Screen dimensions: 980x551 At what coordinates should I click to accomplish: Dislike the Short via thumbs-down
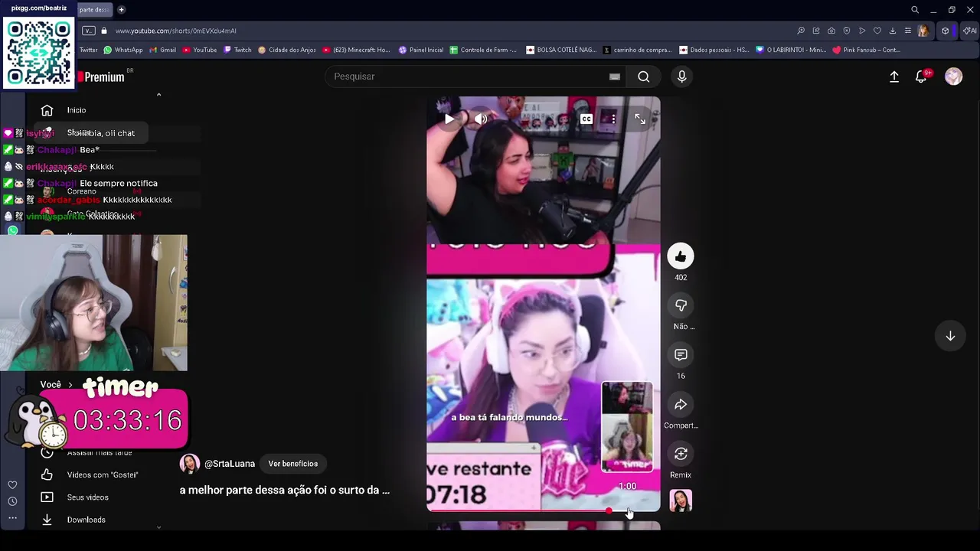(x=681, y=306)
